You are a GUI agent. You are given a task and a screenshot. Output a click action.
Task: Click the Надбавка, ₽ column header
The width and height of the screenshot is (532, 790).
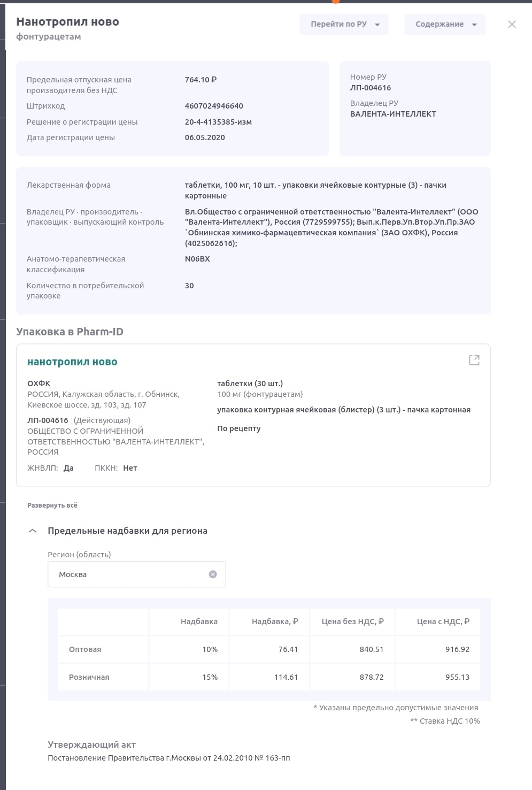[275, 622]
